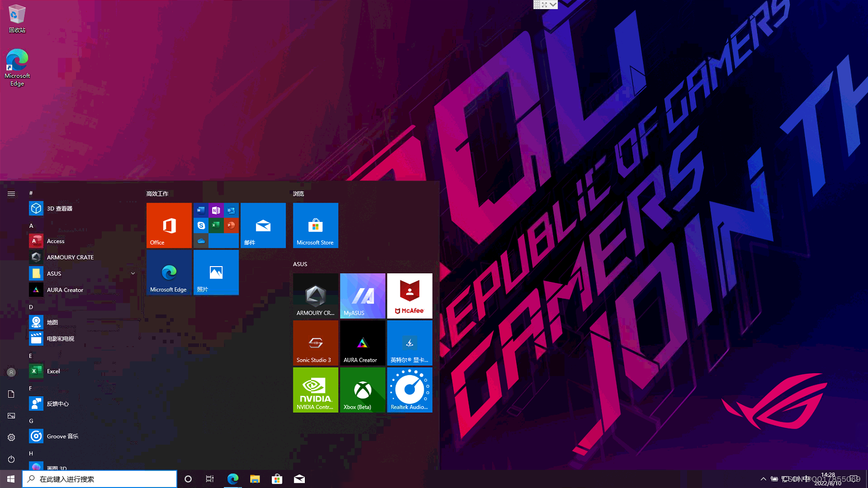Open 地图 (Maps) from the app list
Image resolution: width=868 pixels, height=488 pixels.
pyautogui.click(x=83, y=322)
